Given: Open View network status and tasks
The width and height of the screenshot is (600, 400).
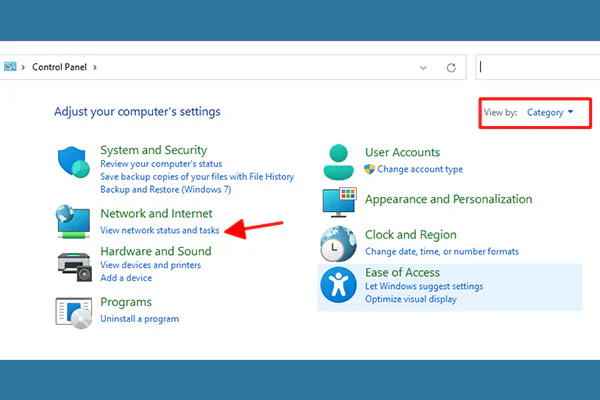Looking at the screenshot, I should click(160, 230).
